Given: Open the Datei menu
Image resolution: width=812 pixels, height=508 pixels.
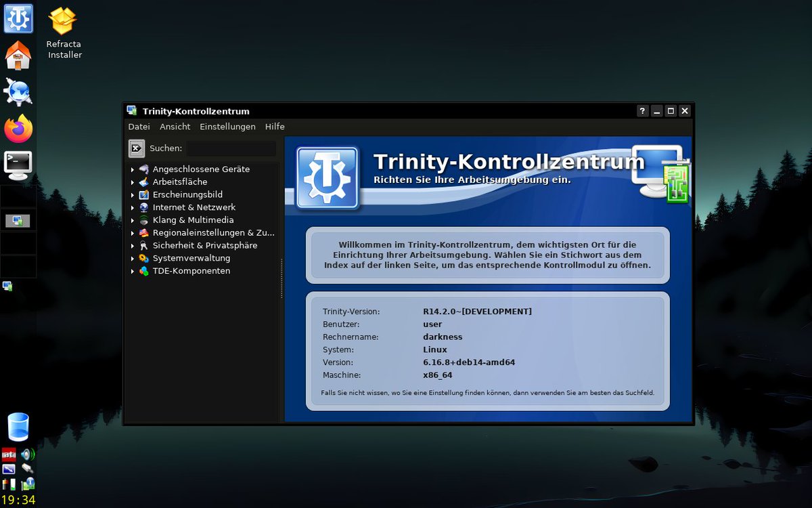Looking at the screenshot, I should coord(139,127).
